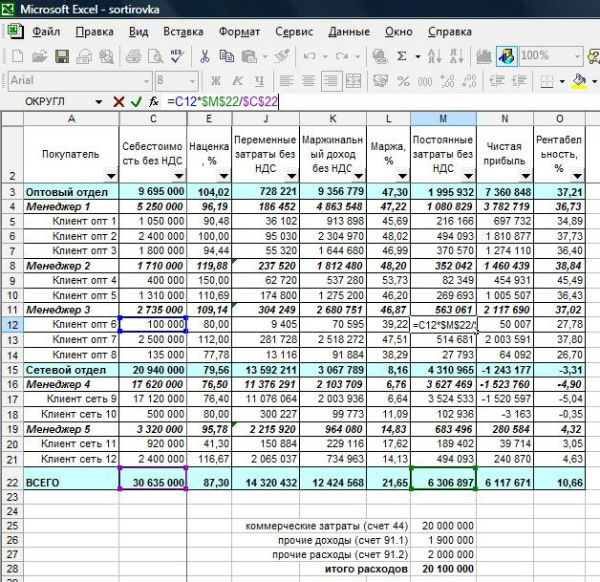This screenshot has height=582, width=600.
Task: Click column M header to select it
Action: pos(442,119)
